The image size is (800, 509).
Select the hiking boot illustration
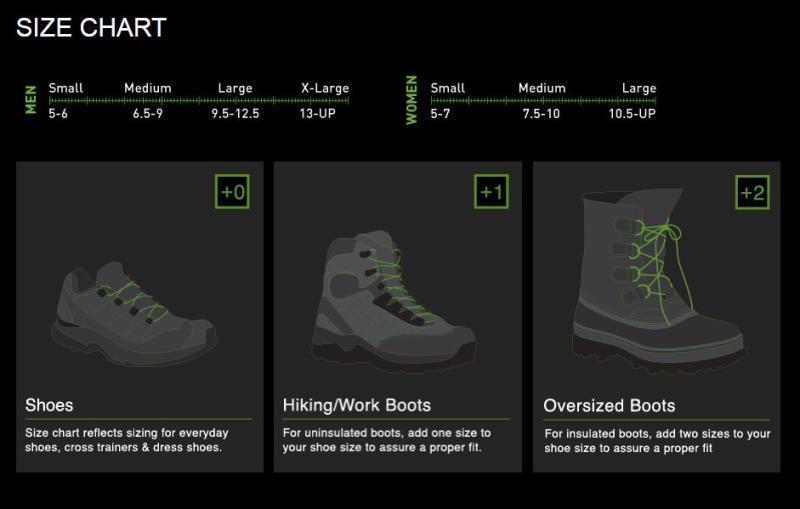(394, 301)
